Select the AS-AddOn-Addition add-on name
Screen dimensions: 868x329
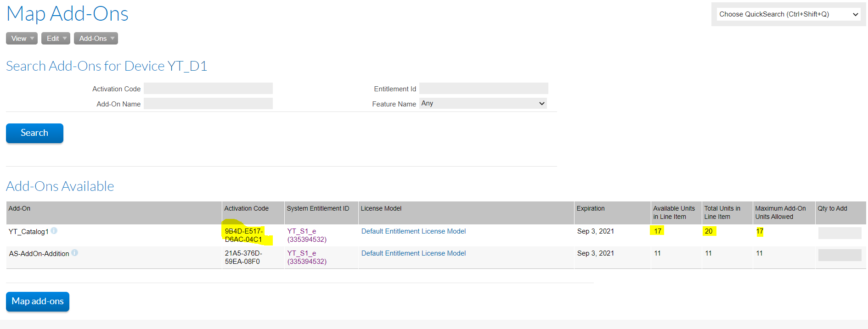coord(39,254)
